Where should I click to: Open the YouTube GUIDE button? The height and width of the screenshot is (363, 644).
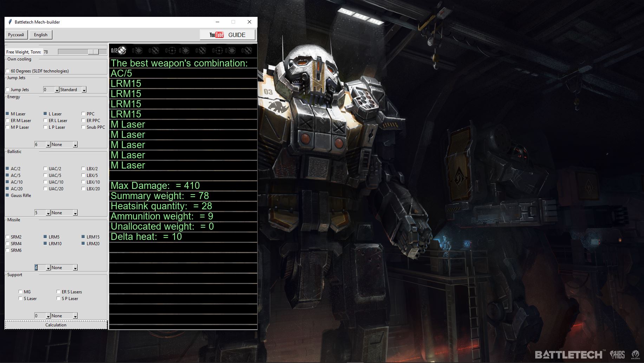(228, 35)
